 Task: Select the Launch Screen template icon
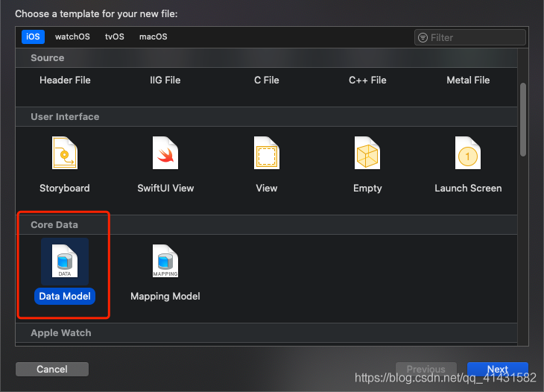(x=468, y=153)
